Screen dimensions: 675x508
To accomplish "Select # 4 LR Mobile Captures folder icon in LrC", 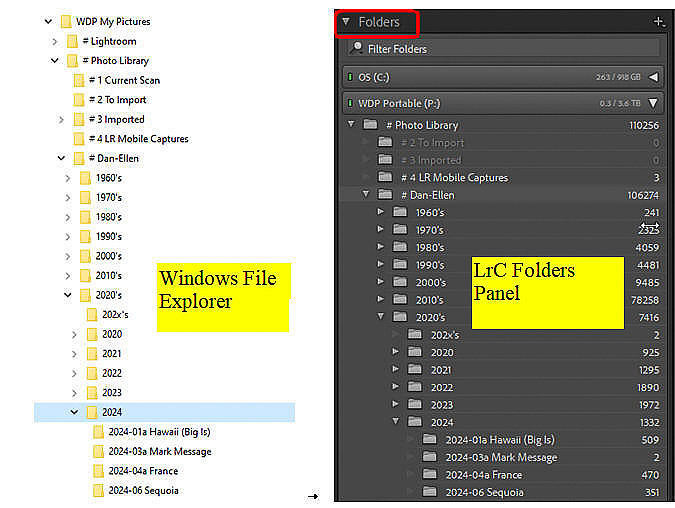I will (385, 177).
